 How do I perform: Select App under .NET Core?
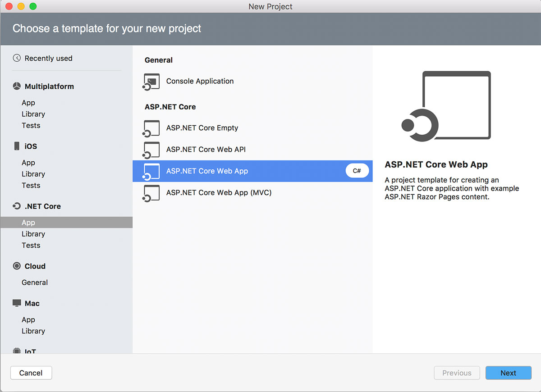(67, 223)
